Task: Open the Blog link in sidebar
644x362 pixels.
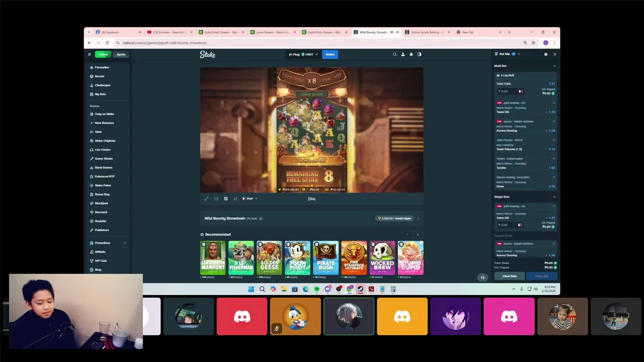Action: 96,269
